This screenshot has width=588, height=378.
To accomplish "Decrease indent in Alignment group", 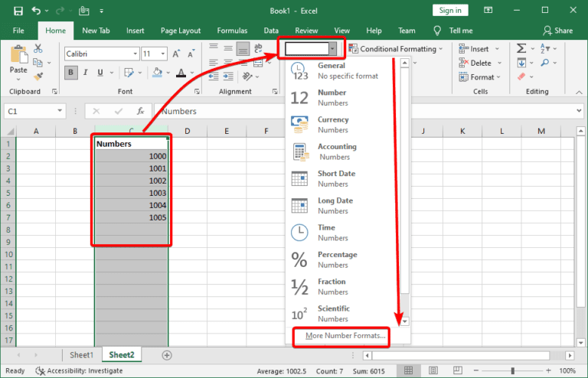I will point(214,77).
